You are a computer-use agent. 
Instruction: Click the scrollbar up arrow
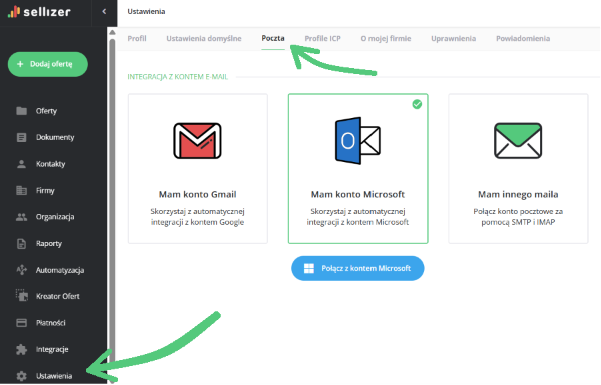112,32
